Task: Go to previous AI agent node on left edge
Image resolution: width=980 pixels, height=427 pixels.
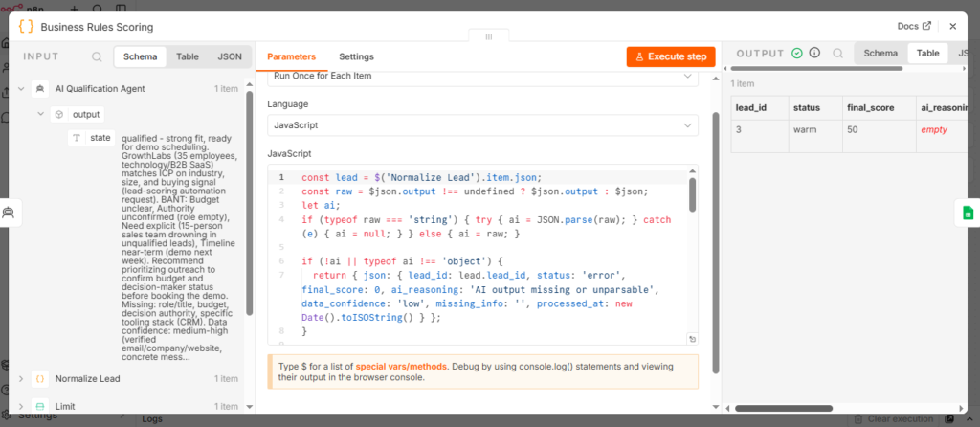Action: point(9,213)
